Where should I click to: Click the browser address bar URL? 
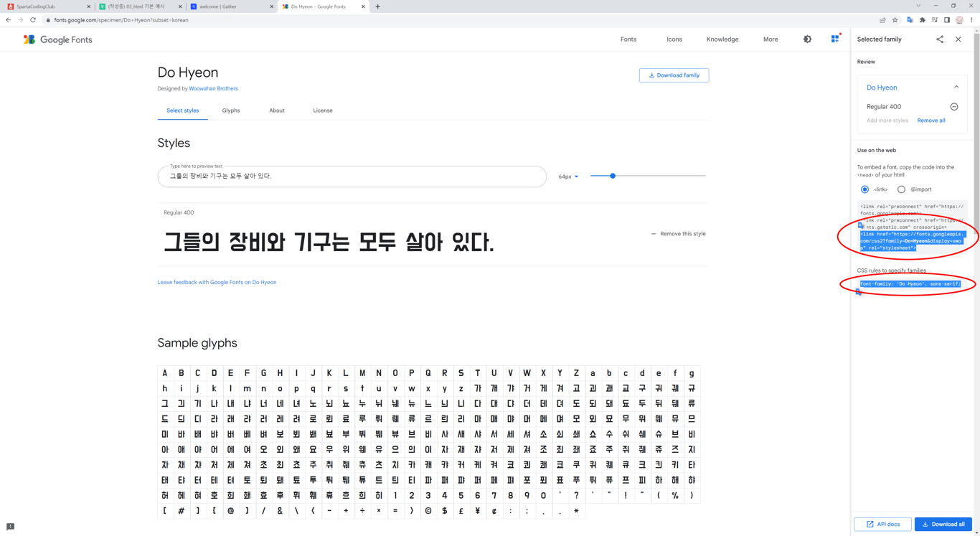click(x=121, y=20)
